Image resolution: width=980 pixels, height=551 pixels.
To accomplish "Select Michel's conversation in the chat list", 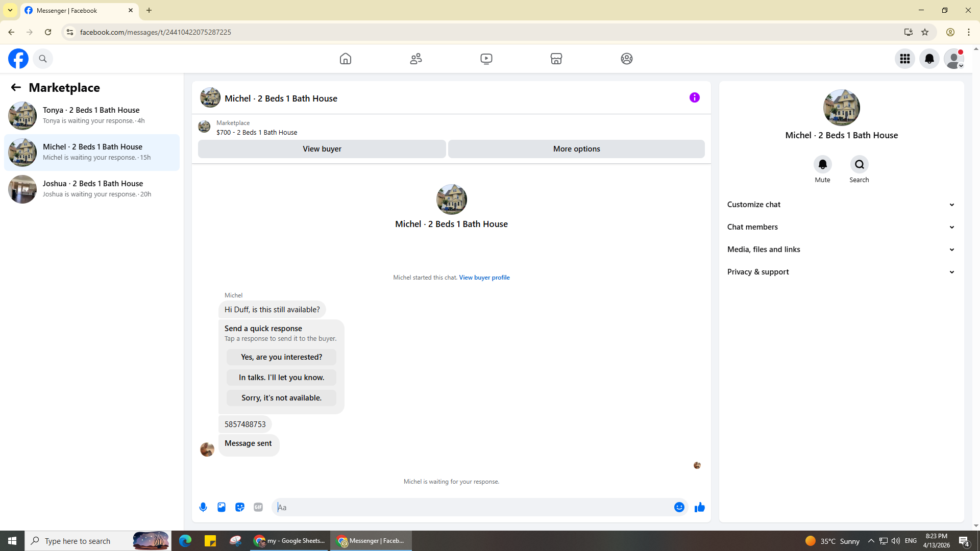I will coord(92,152).
